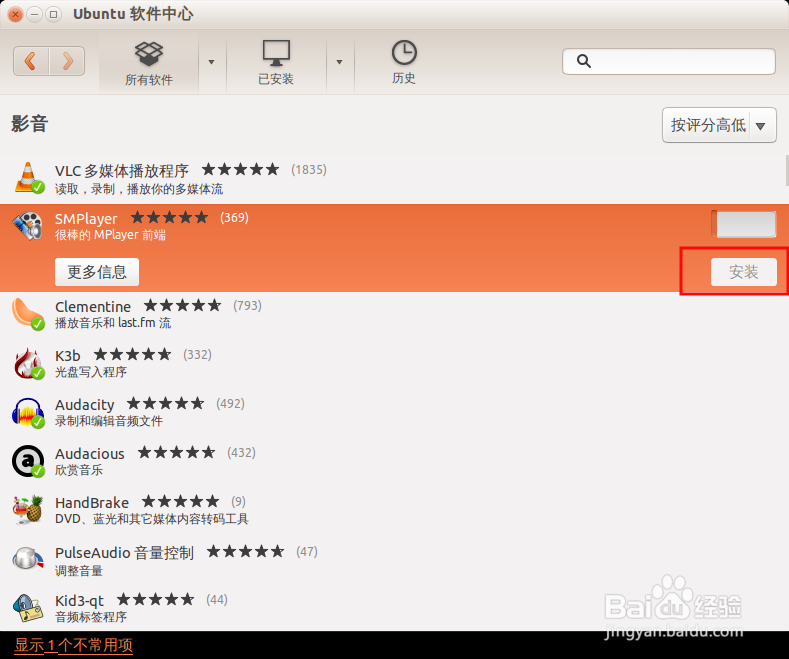
Task: Select the Audacious entry title
Action: [x=90, y=453]
